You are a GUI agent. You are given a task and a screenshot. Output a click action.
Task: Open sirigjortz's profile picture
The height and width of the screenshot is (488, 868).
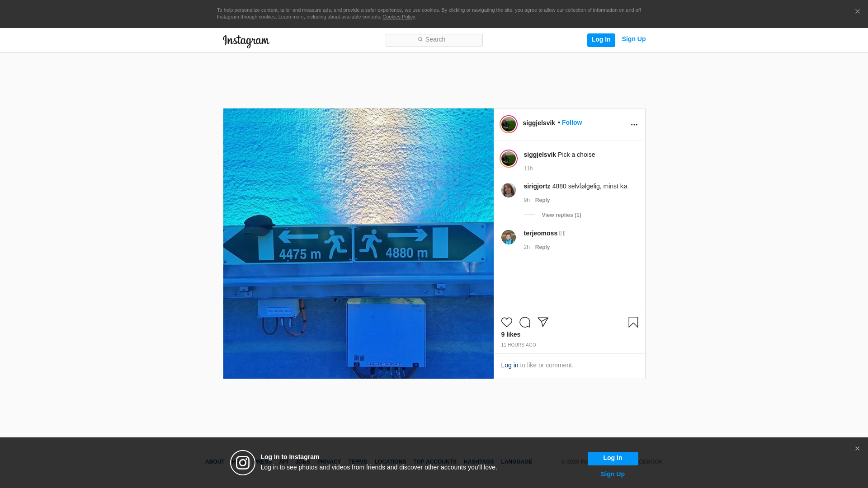coord(508,190)
